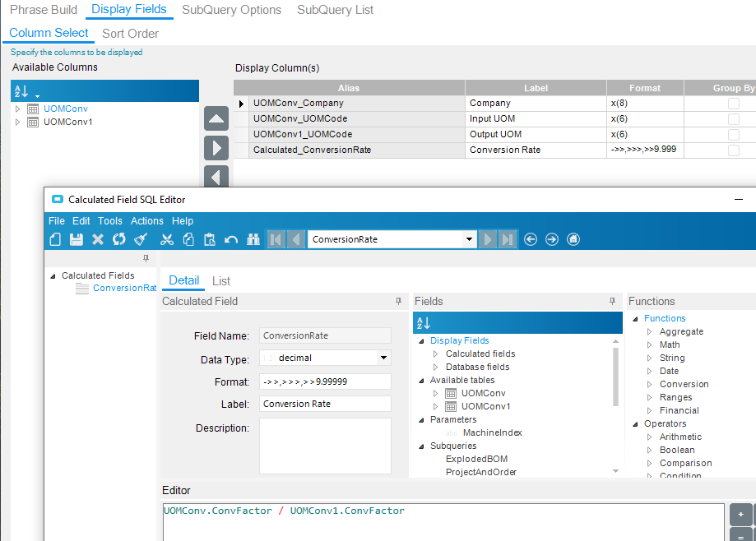Click the move up arrow button
Screen dimensions: 756x541
(216, 118)
